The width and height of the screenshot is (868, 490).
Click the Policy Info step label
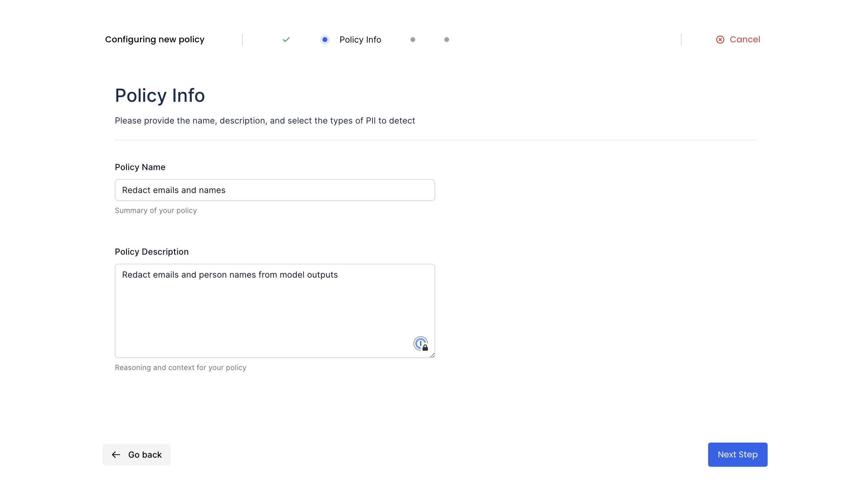[360, 40]
